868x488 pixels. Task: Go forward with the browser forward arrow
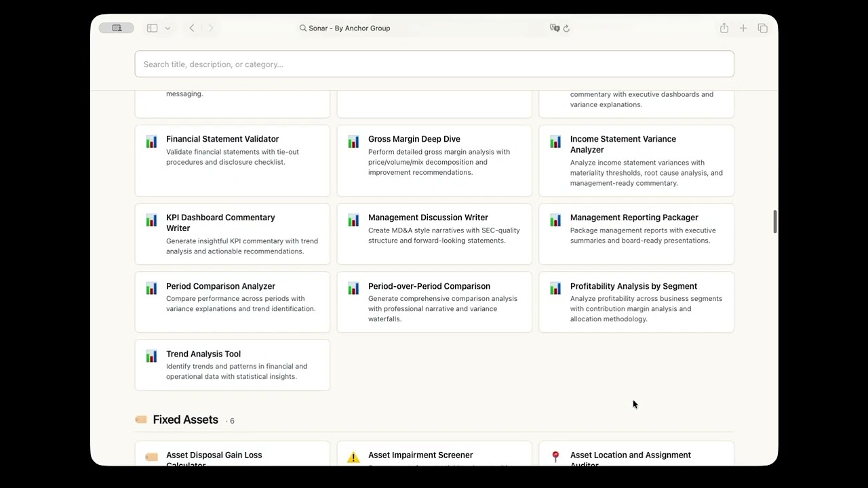click(x=211, y=28)
